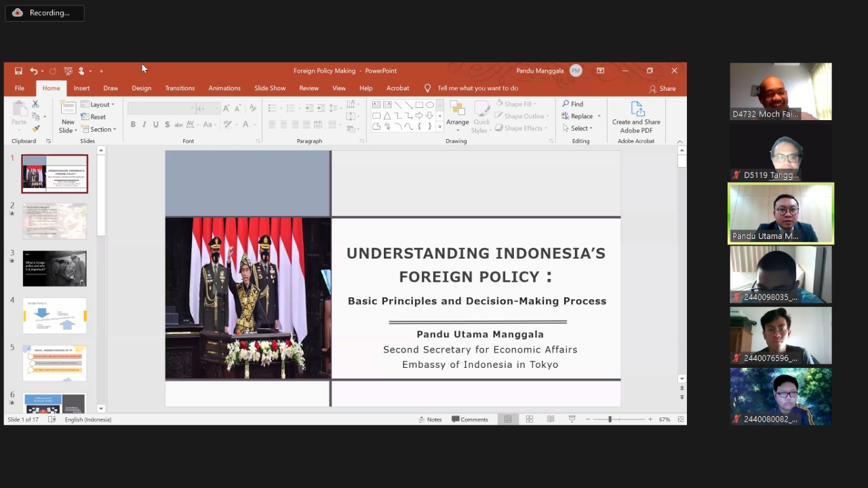
Task: Click the Share button
Action: (663, 88)
